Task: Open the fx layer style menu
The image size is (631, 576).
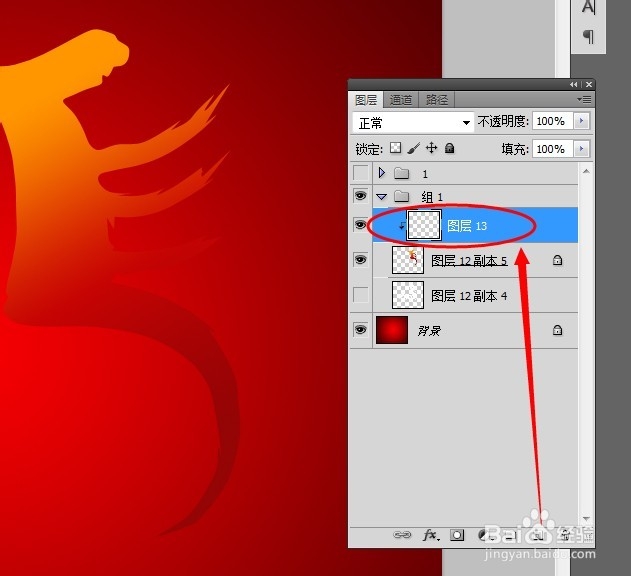Action: (x=431, y=535)
